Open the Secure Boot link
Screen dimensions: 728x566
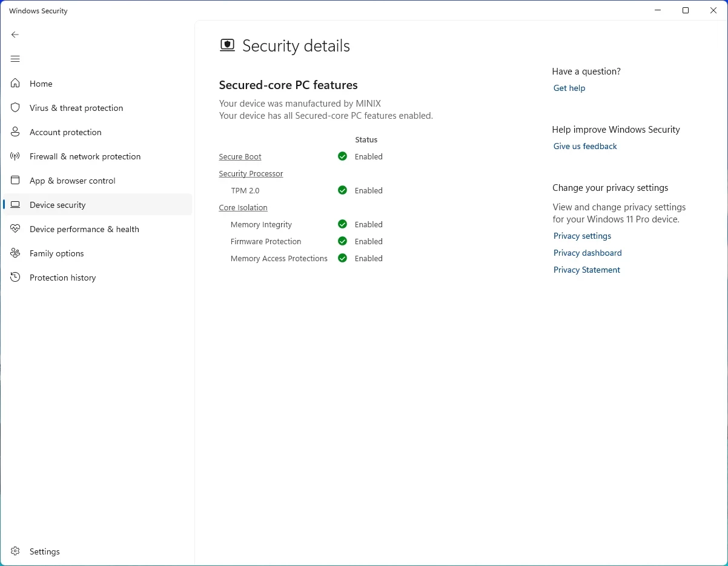click(240, 156)
